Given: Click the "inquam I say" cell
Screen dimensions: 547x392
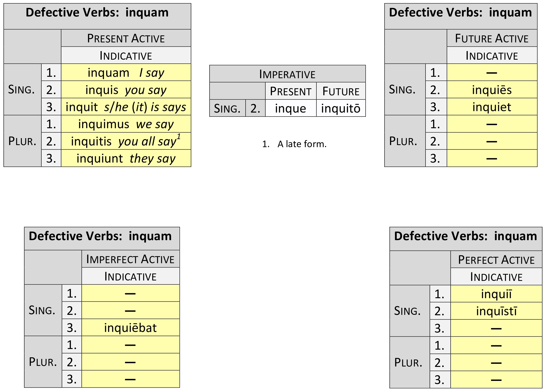Looking at the screenshot, I should coord(126,73).
